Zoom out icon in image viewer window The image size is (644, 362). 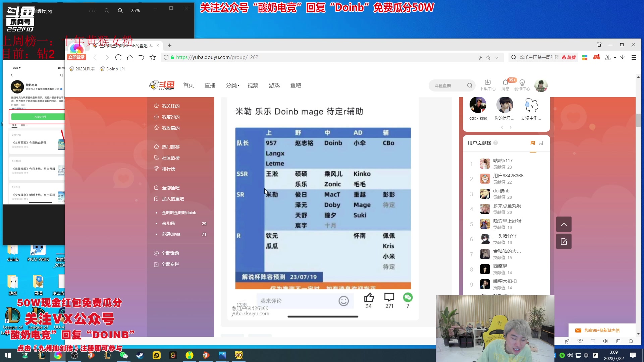(107, 10)
